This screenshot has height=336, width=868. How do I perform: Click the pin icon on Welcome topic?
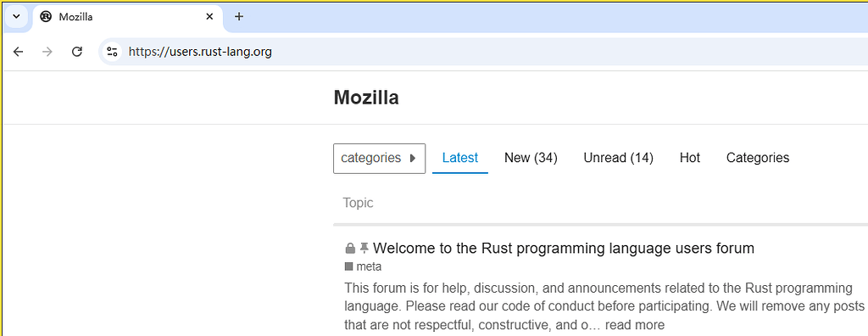[x=364, y=248]
